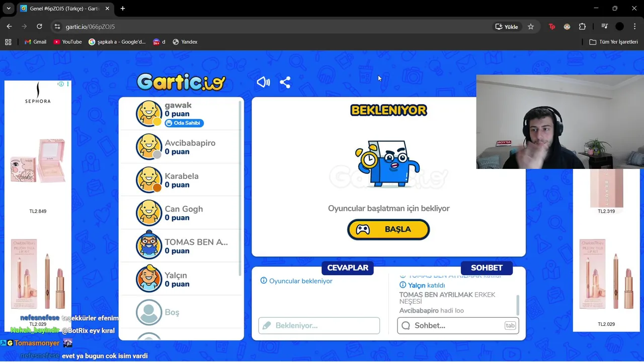Click the ad options dots on Sephora banner
Viewport: 644px width, 362px height.
[x=68, y=84]
